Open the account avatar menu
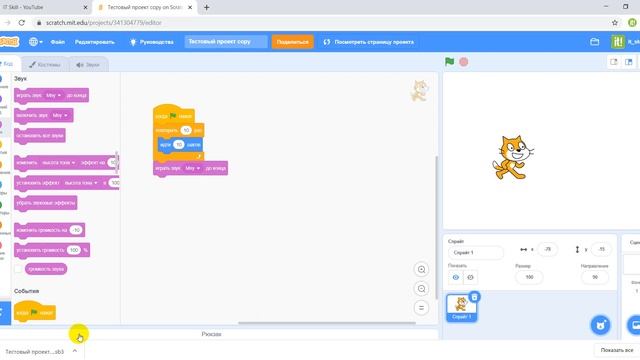The image size is (640, 360). tap(625, 42)
